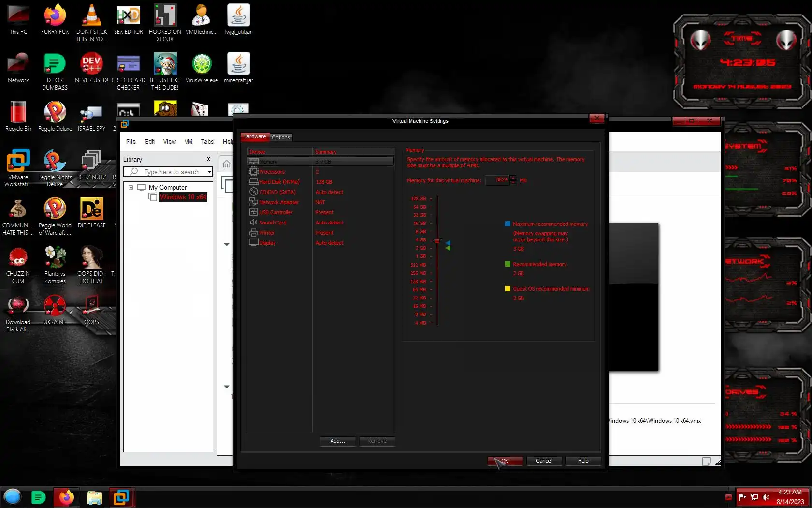
Task: Increase memory with the spinner up arrow
Action: point(513,178)
